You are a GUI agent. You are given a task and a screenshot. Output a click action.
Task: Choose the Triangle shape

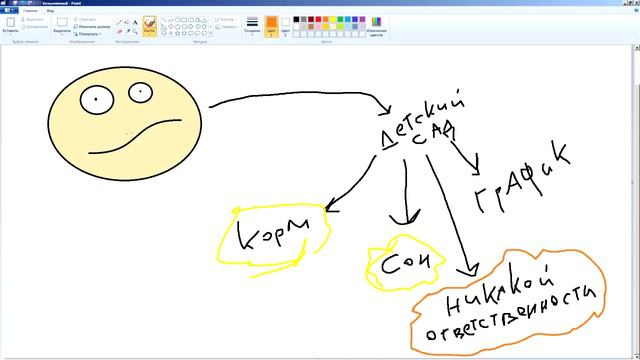click(x=204, y=20)
